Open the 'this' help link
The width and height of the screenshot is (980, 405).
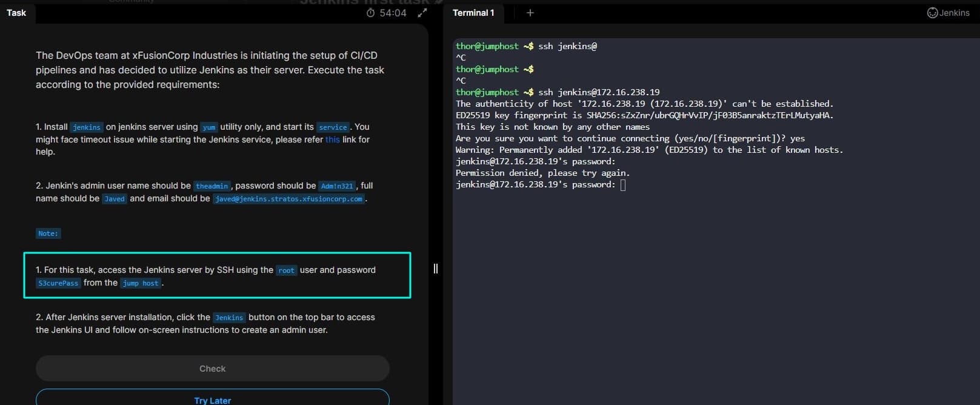pos(333,139)
